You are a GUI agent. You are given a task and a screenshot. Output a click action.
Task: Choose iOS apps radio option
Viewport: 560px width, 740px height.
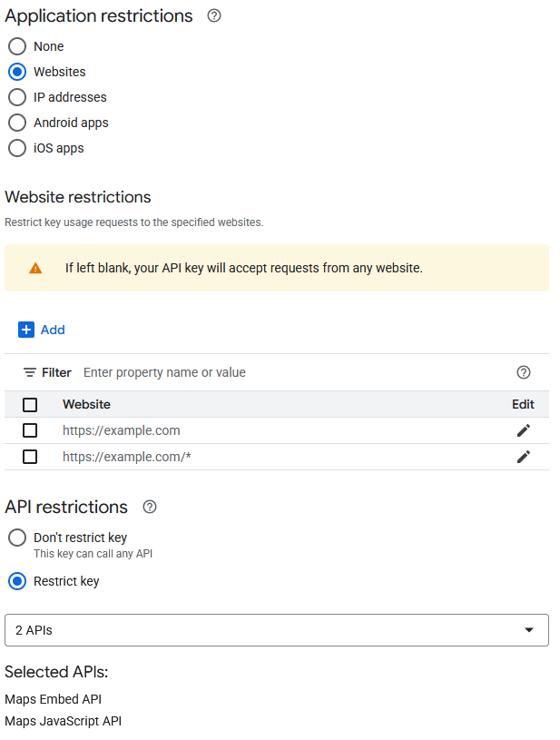17,148
